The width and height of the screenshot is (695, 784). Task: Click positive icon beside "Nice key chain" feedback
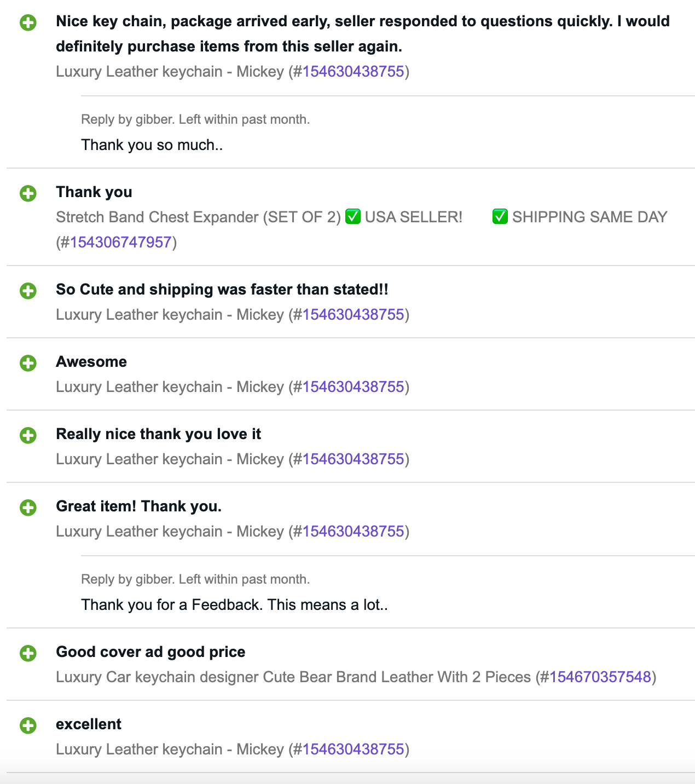point(28,23)
